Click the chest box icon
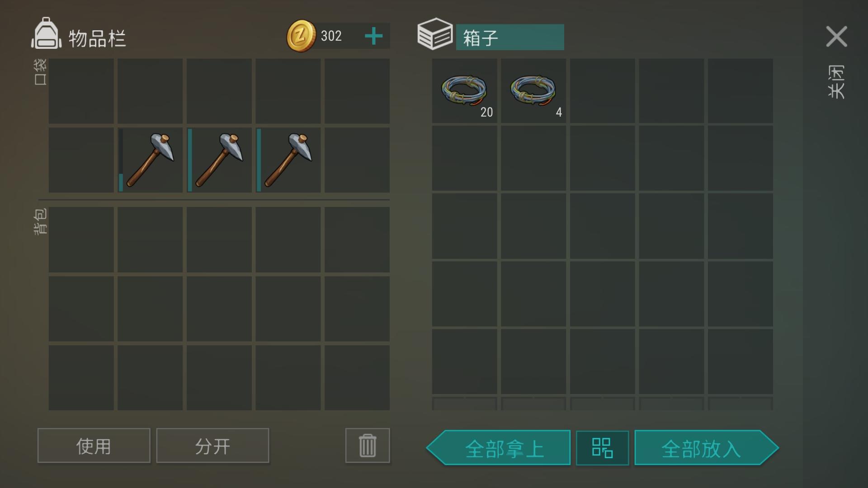 click(x=434, y=34)
